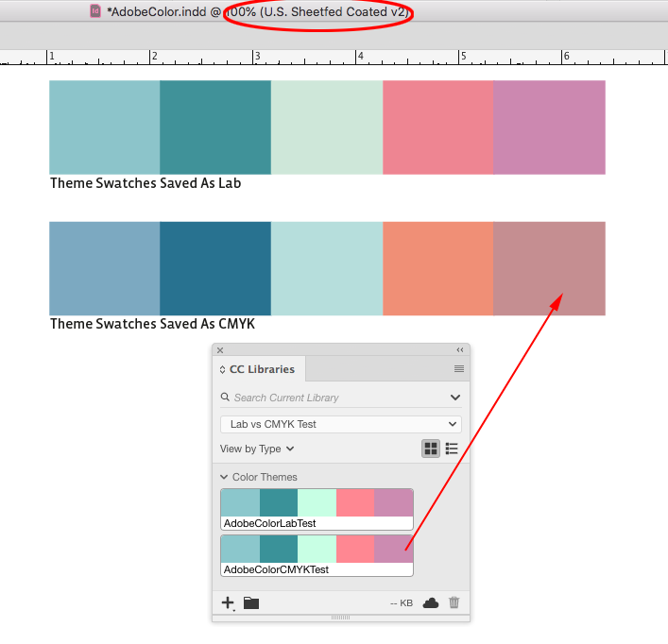Click the dark teal Lab swatch on canvas
Image resolution: width=668 pixels, height=644 pixels.
coord(215,127)
